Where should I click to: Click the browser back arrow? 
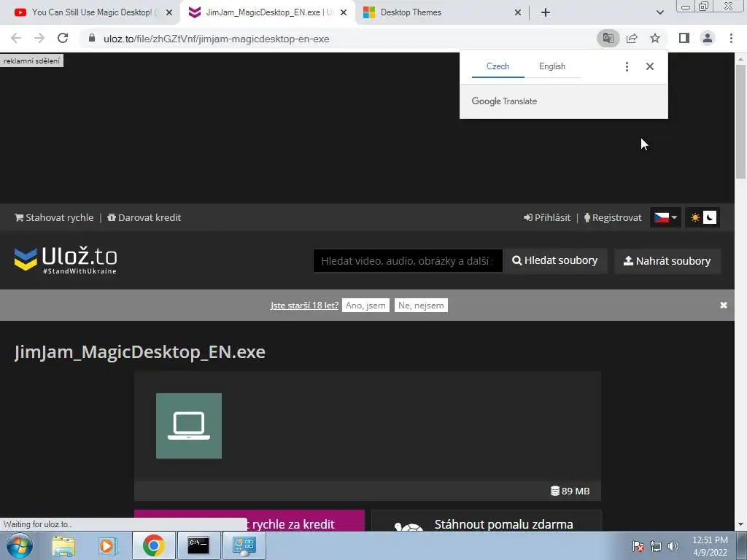16,38
